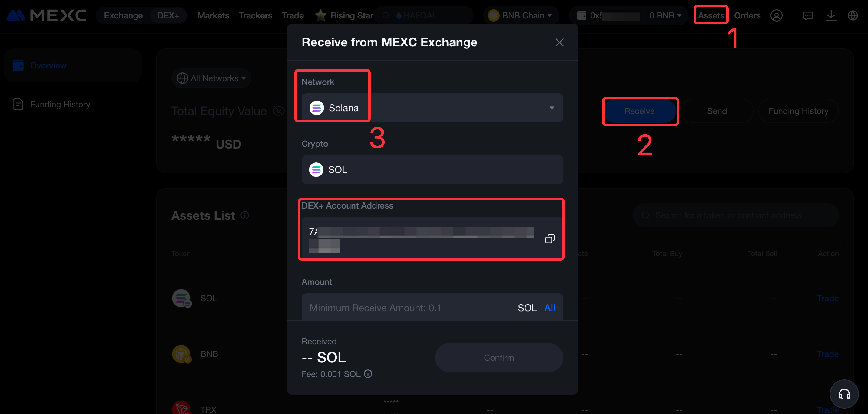Viewport: 868px width, 414px height.
Task: Open the user profile icon
Action: pyautogui.click(x=776, y=15)
